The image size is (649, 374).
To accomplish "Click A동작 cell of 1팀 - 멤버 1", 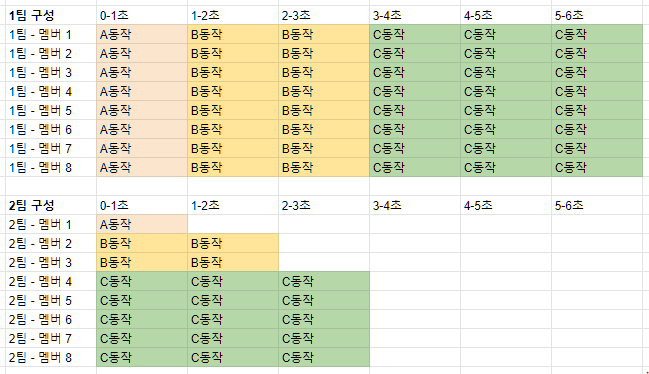I will click(x=142, y=34).
